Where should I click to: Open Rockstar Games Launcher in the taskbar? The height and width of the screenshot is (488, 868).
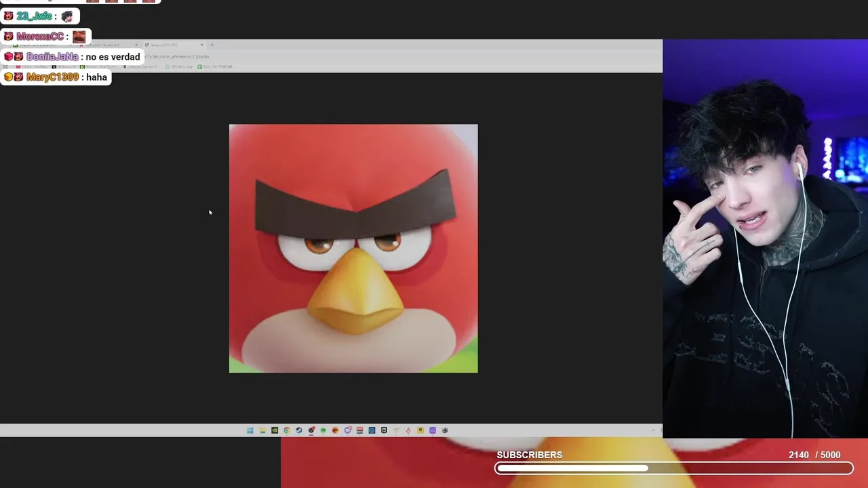(420, 430)
